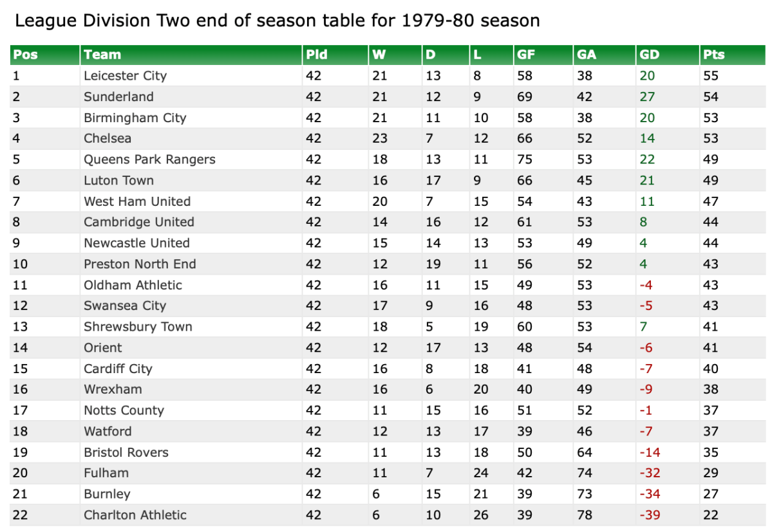Select Newcastle United team name
The width and height of the screenshot is (772, 532).
[x=137, y=243]
